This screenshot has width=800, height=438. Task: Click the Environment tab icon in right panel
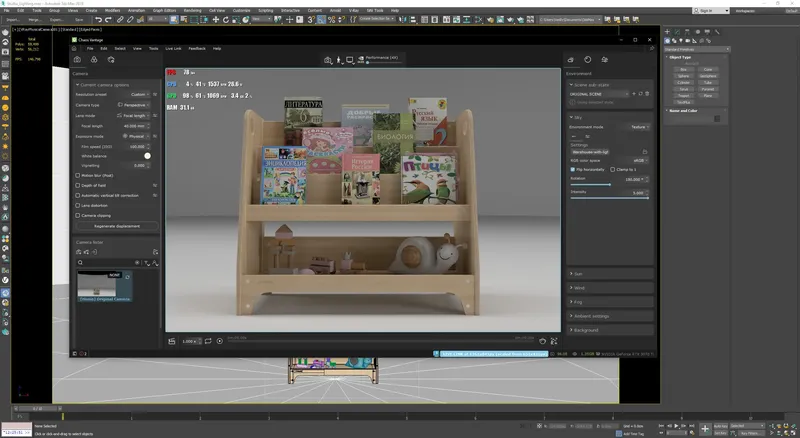point(571,59)
